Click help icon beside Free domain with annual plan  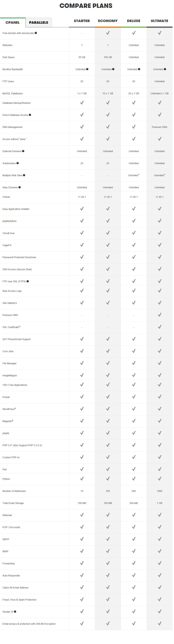(36, 33)
